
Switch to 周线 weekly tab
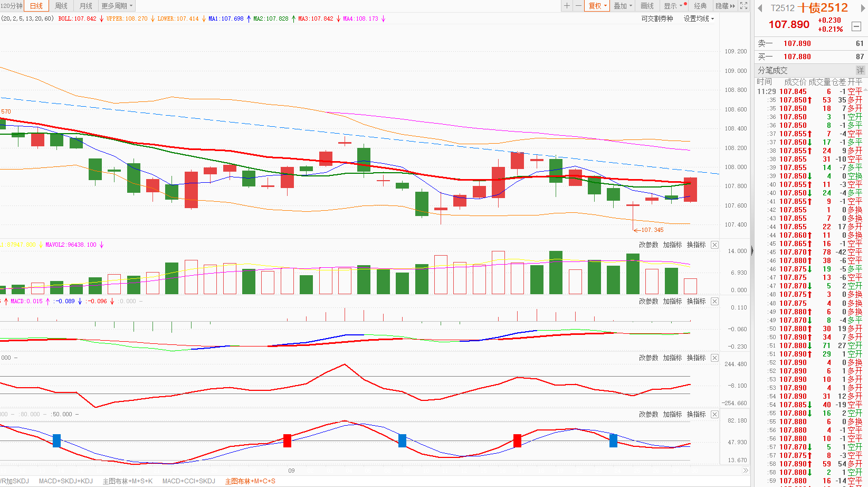click(61, 6)
